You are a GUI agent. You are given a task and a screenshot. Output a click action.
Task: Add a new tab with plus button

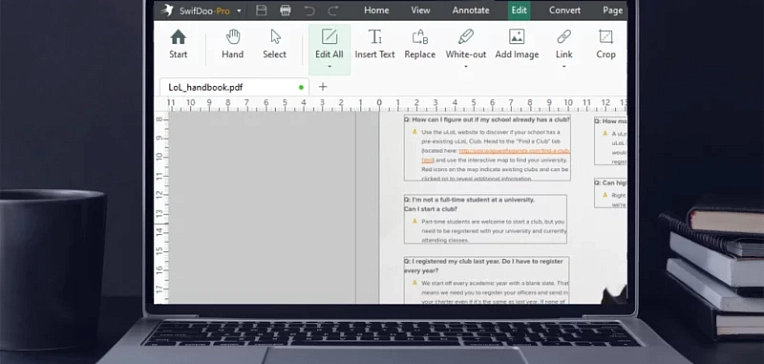pyautogui.click(x=323, y=87)
